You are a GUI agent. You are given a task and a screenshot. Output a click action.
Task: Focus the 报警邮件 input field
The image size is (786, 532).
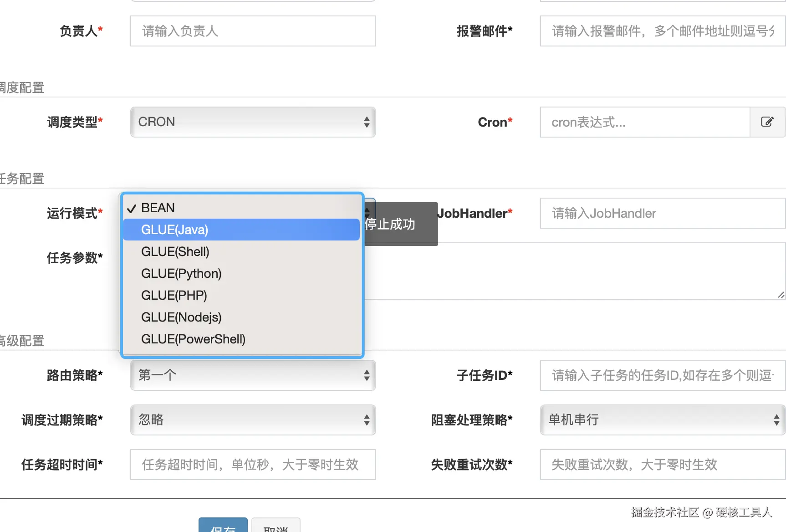pos(663,31)
